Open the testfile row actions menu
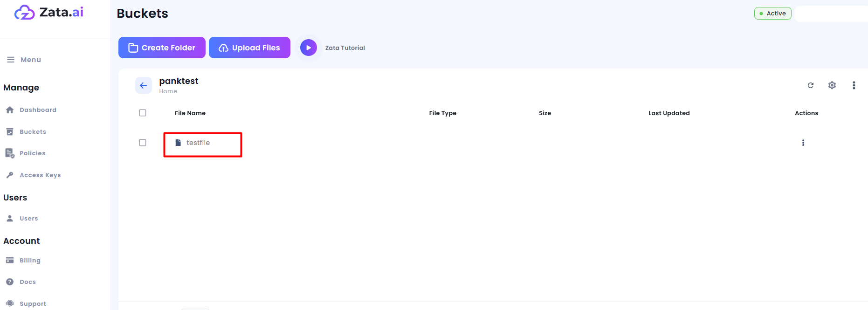The height and width of the screenshot is (310, 868). click(803, 143)
